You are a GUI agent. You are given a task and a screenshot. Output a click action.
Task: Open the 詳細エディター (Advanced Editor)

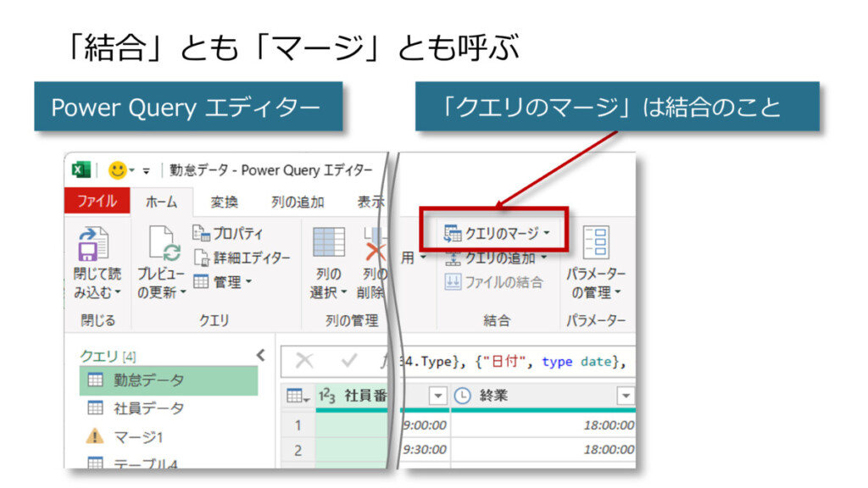pos(242,258)
